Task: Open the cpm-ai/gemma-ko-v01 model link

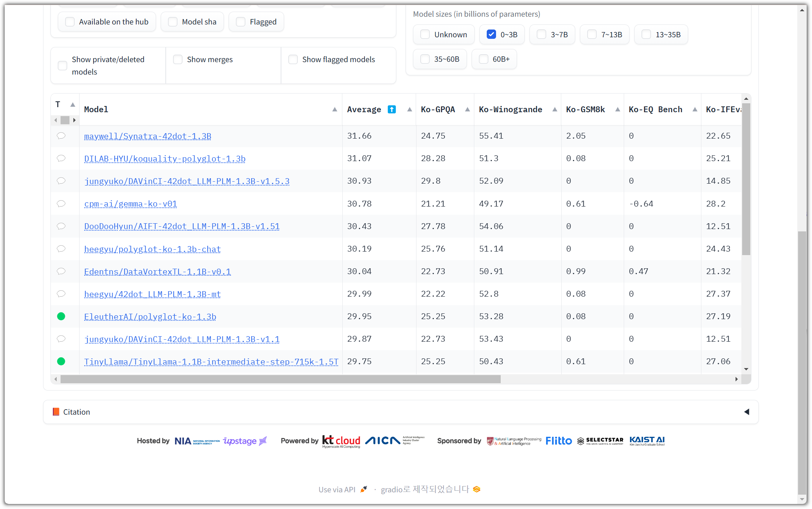Action: 130,204
